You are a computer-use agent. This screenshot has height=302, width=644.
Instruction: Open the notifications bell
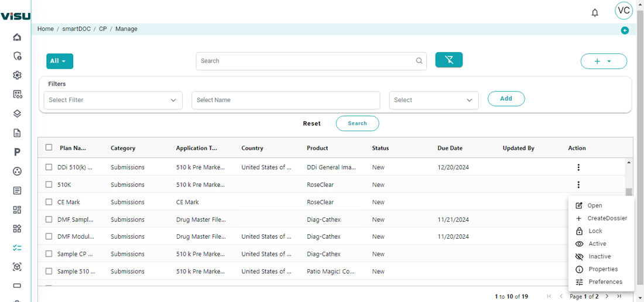pos(595,12)
